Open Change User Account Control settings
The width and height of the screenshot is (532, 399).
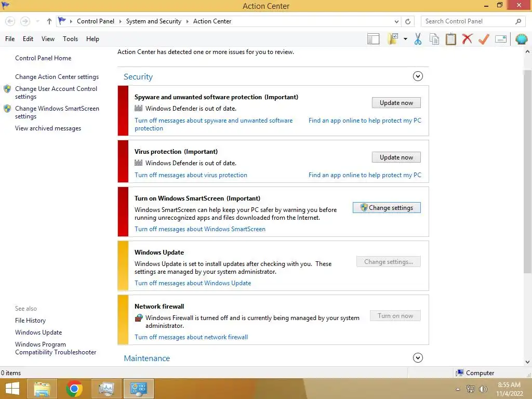(56, 92)
